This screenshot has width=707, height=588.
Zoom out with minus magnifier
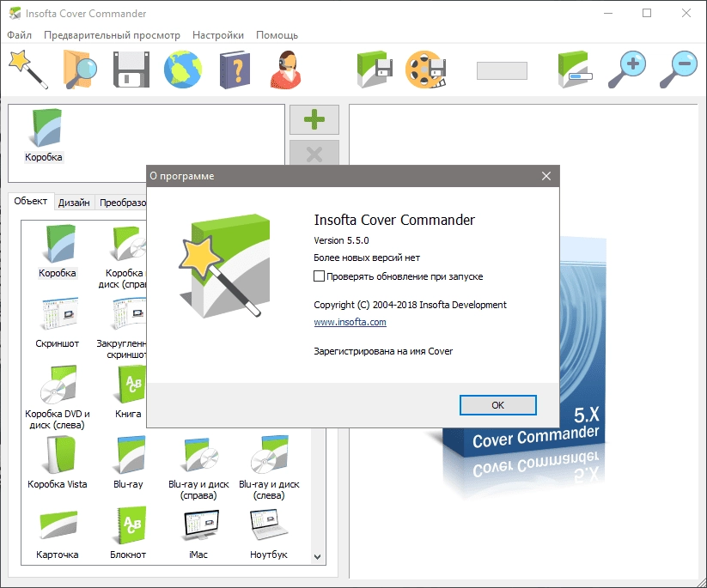tap(678, 70)
